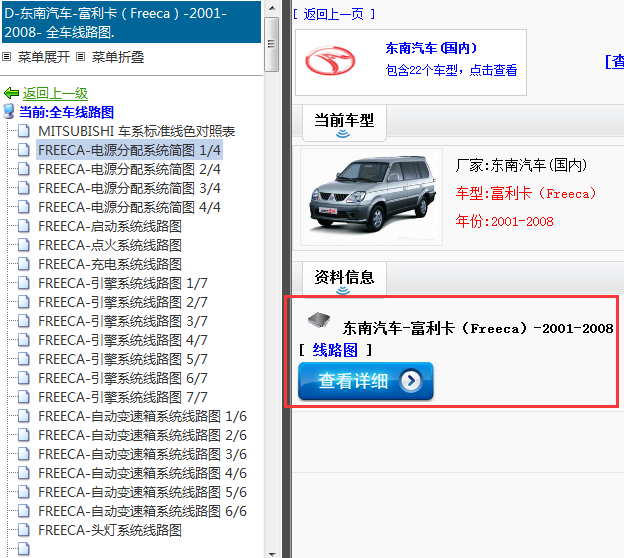Select FREECA-引擎系统线路图 1/7
Viewport: 624px width, 558px height.
click(x=123, y=283)
